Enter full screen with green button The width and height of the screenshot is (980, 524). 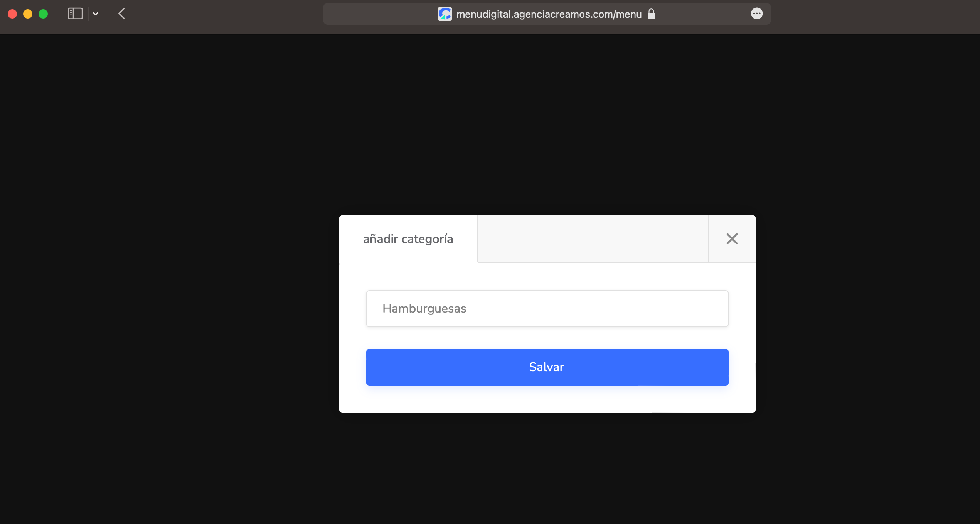[x=43, y=14]
